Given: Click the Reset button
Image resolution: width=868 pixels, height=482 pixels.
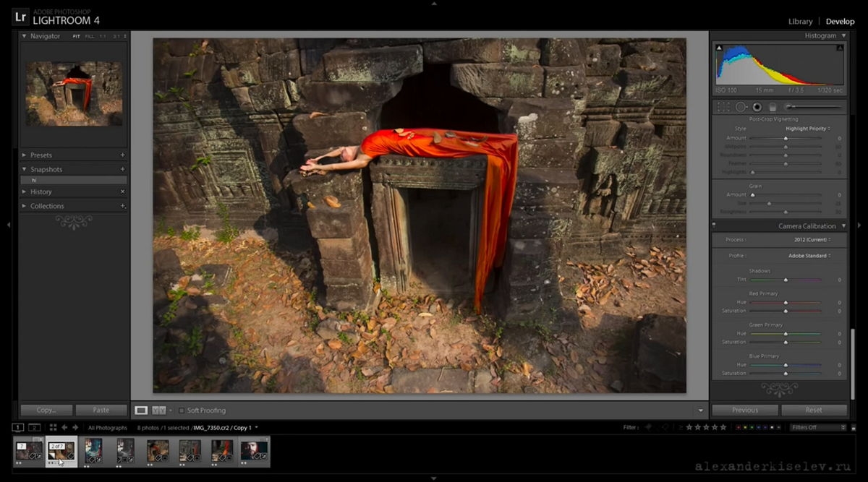Looking at the screenshot, I should pos(814,410).
